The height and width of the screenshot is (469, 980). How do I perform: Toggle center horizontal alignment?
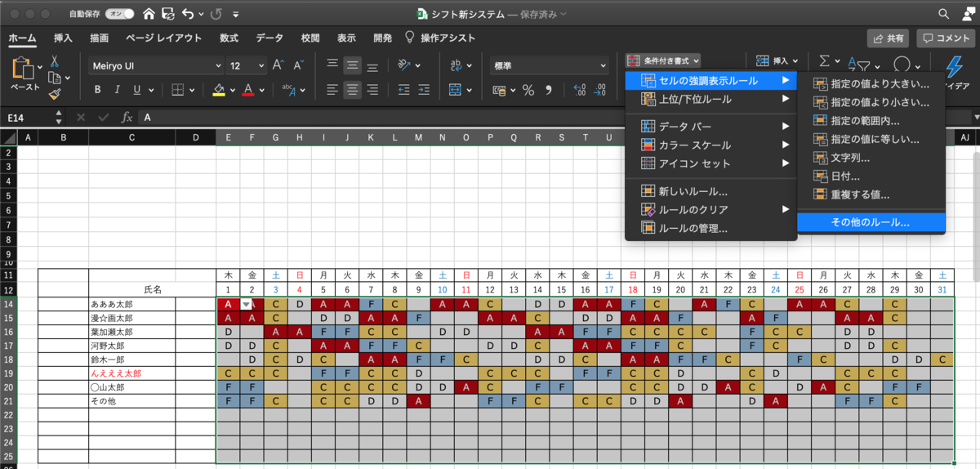pyautogui.click(x=353, y=90)
